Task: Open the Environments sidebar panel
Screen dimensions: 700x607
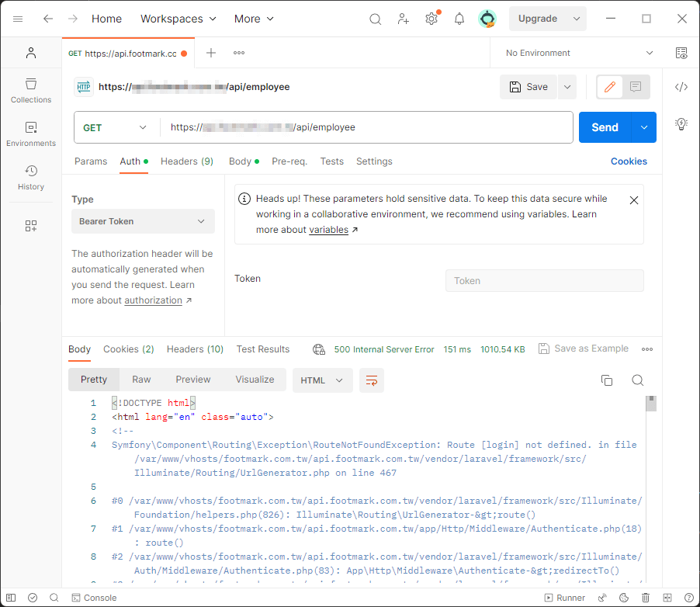Action: click(31, 134)
